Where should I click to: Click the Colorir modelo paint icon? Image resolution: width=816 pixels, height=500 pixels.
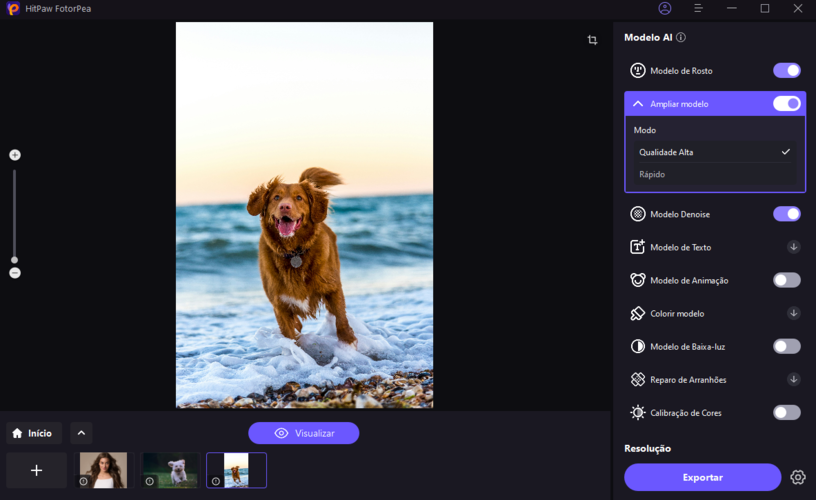click(638, 313)
